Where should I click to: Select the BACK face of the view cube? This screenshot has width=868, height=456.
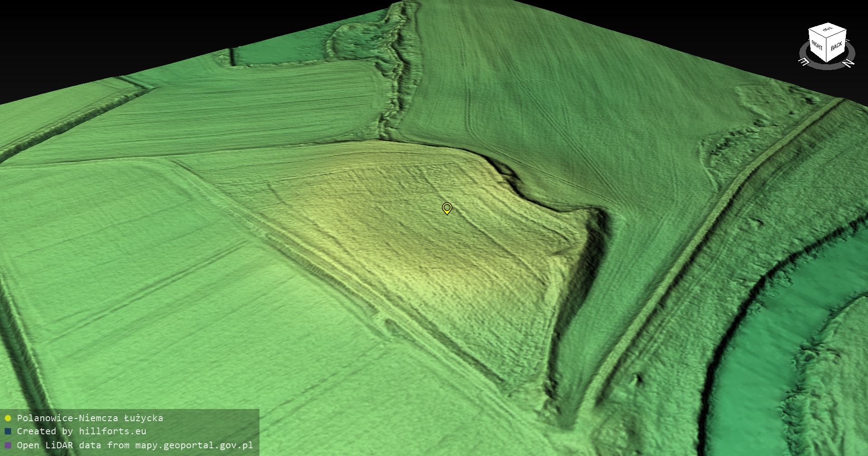[x=836, y=47]
